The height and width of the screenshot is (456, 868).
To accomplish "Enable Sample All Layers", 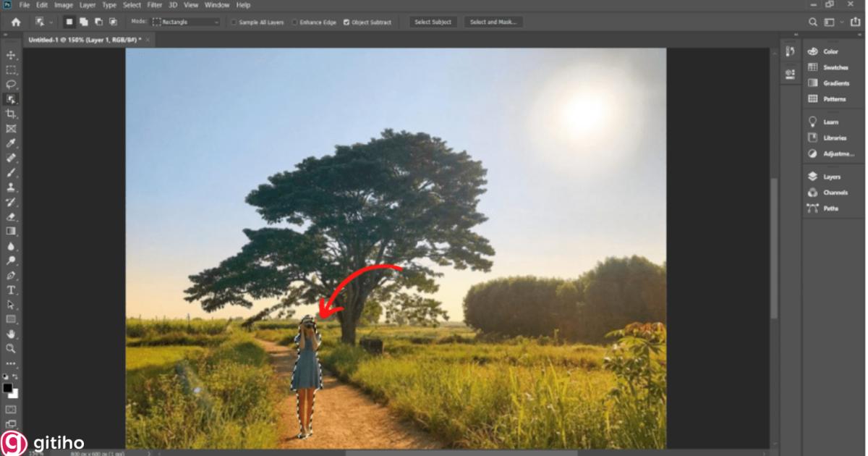I will pos(232,22).
